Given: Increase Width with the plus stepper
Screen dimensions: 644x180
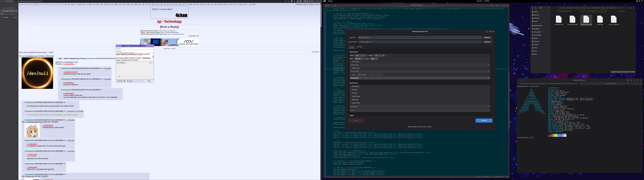Looking at the screenshot, I should click(x=364, y=55).
